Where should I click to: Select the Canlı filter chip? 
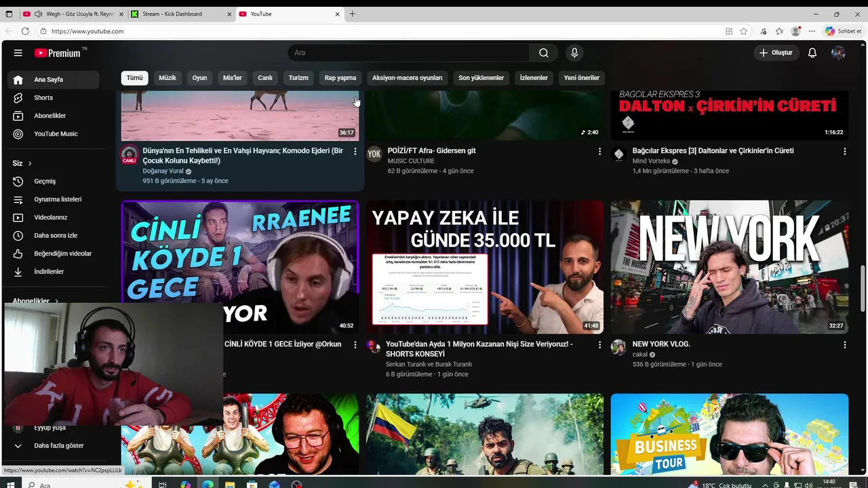click(265, 78)
